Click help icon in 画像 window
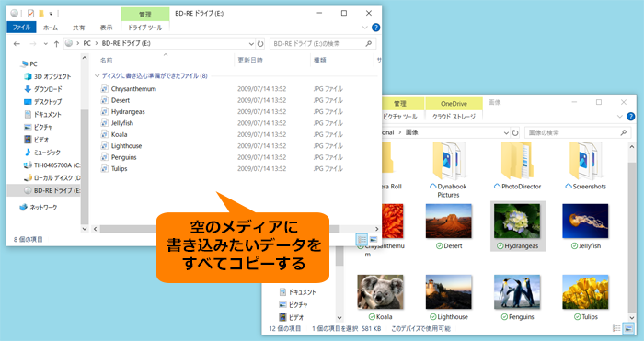Viewport: 644px width, 341px height. coord(631,117)
